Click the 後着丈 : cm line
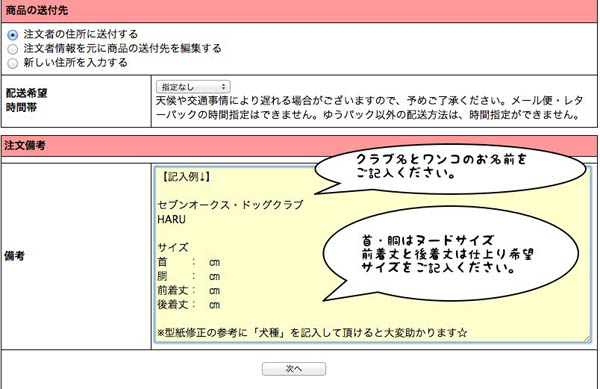The image size is (600, 389). point(189,304)
